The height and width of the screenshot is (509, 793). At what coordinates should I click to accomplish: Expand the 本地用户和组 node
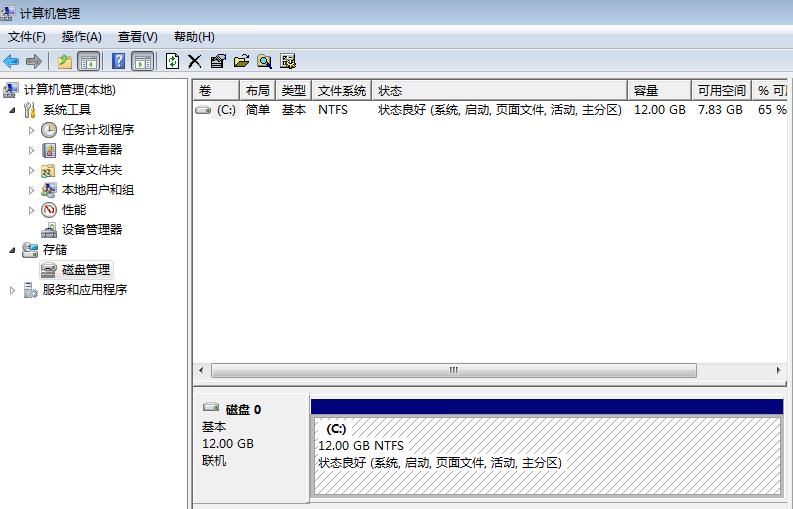(31, 190)
